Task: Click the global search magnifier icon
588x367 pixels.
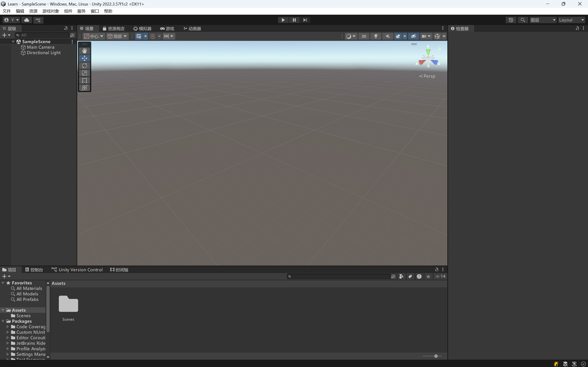Action: pos(523,20)
